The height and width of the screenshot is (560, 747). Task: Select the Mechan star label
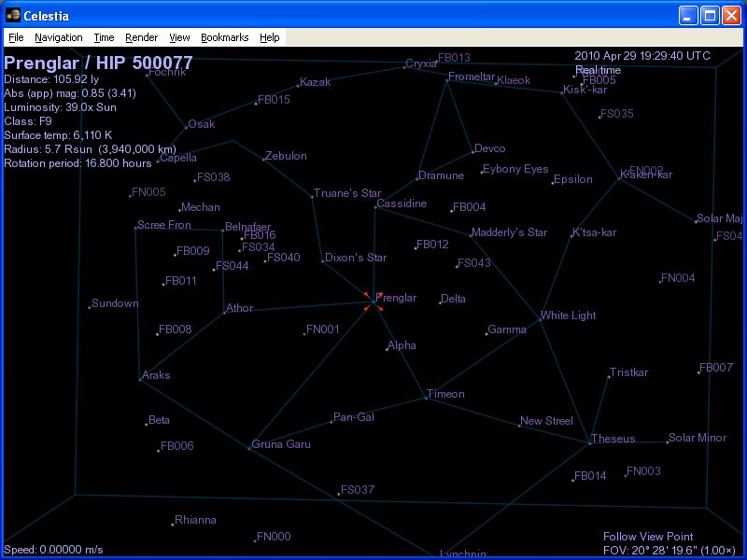[x=201, y=207]
